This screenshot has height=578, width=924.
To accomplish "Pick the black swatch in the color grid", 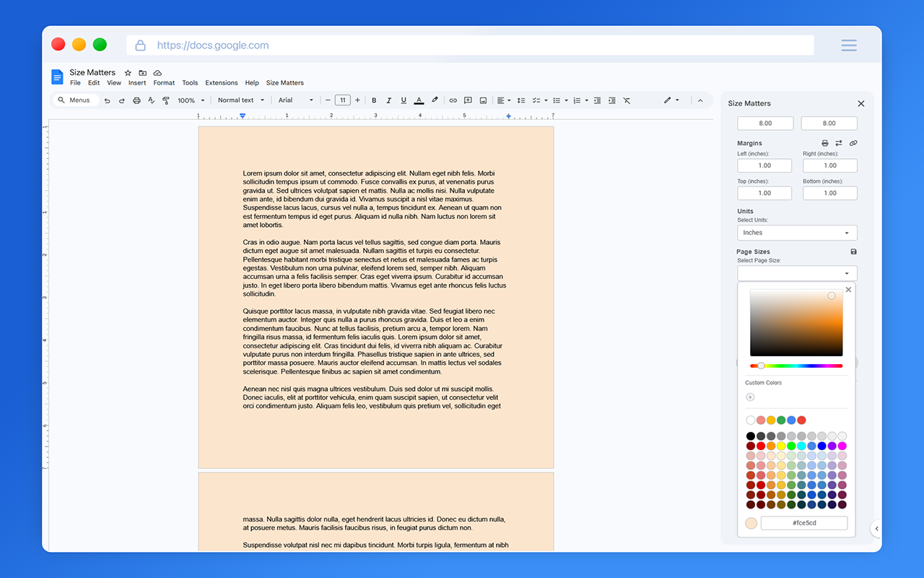I will (751, 436).
